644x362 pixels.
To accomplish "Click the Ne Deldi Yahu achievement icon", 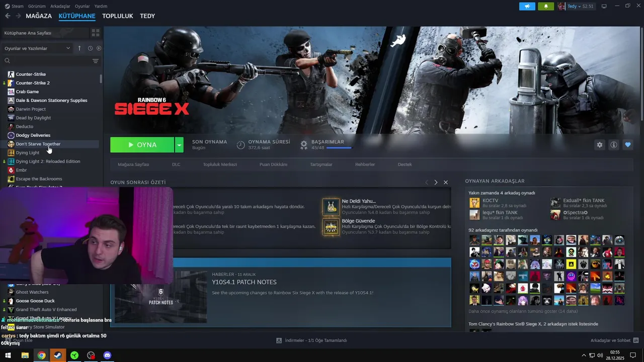I will click(x=331, y=207).
